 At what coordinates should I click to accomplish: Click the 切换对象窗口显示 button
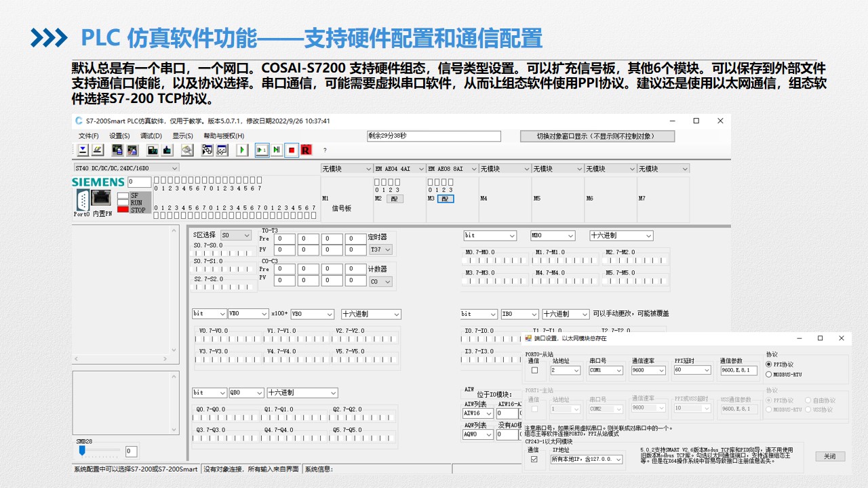click(597, 136)
